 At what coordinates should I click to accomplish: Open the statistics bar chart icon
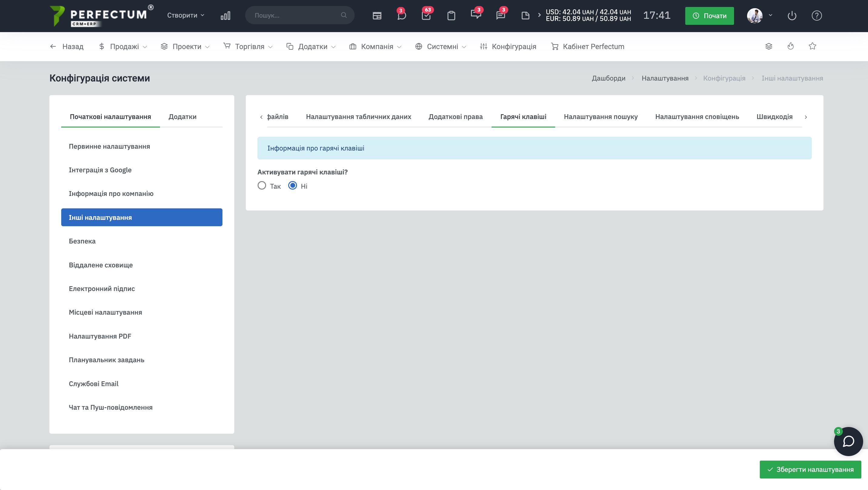coord(225,15)
